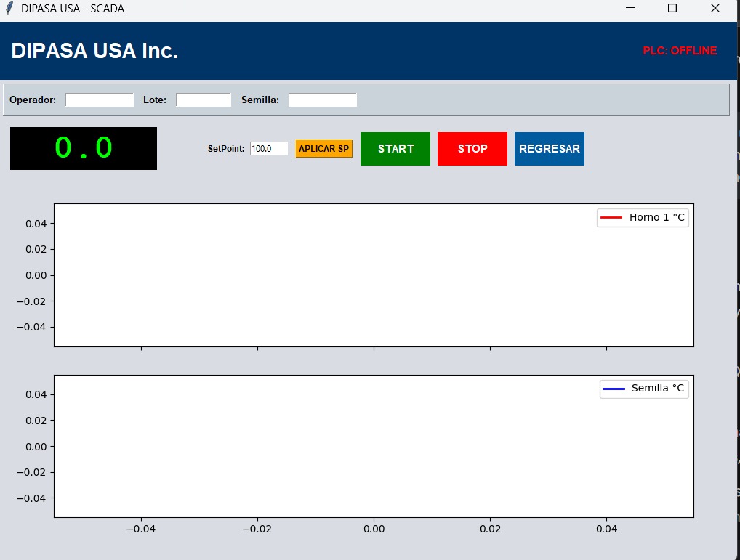Viewport: 740px width, 560px height.
Task: Click the SetPoint: label
Action: point(226,148)
